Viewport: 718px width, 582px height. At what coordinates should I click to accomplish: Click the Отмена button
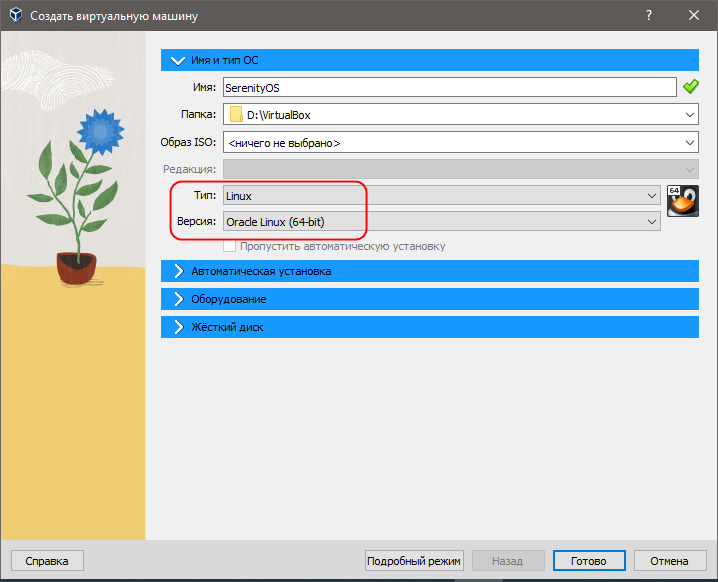tap(669, 561)
